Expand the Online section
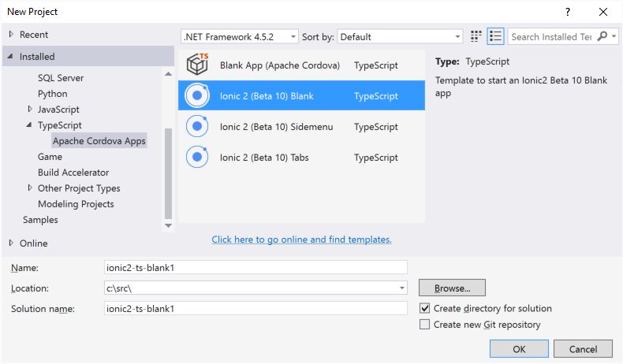The image size is (623, 364). [x=11, y=243]
